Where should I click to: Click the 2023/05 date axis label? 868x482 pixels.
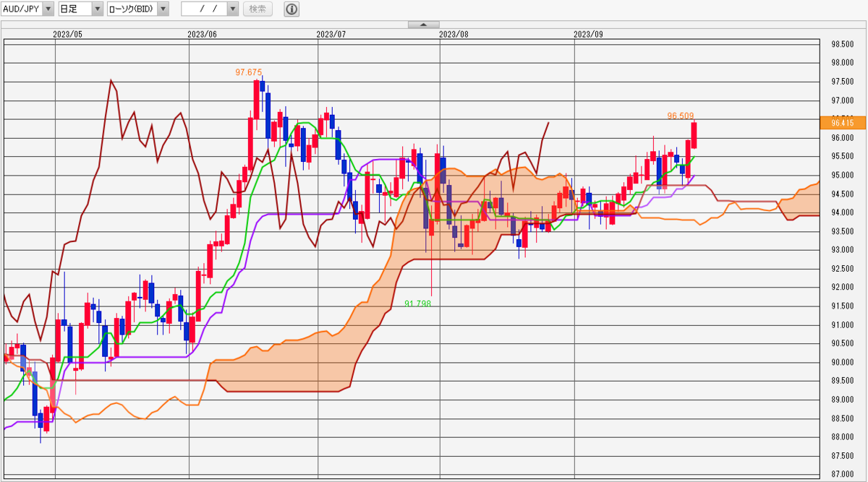[68, 34]
